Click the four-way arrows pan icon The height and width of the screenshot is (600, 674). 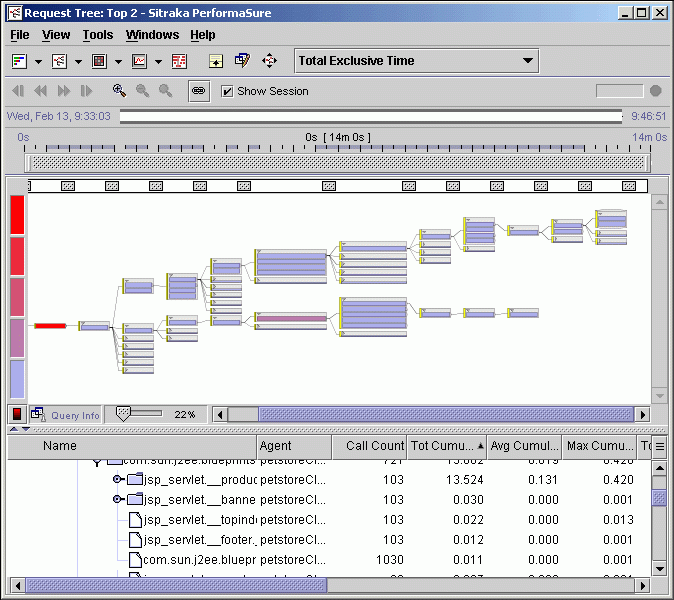(x=269, y=61)
